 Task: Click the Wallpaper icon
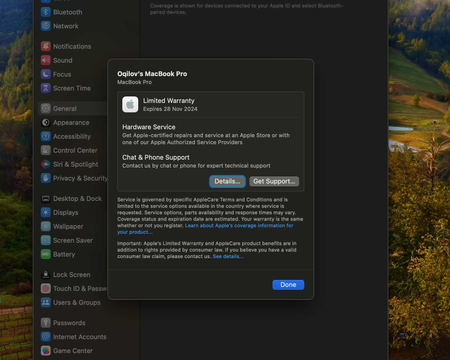46,226
